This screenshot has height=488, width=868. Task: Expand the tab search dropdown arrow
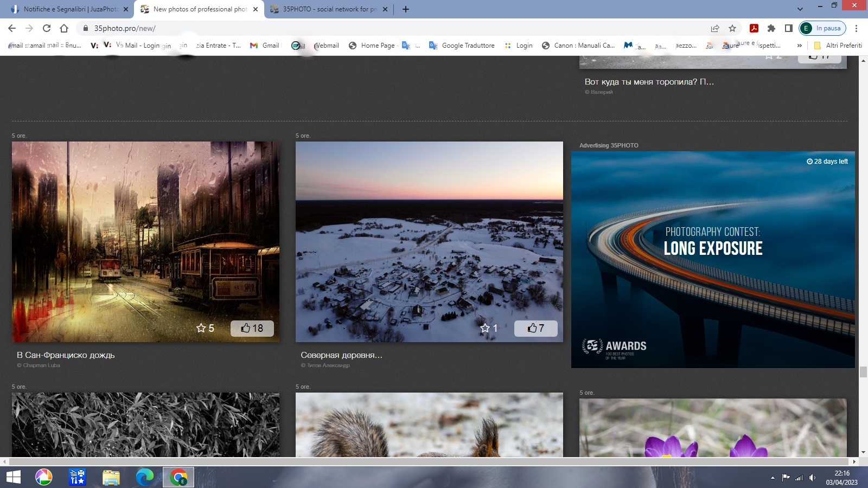pyautogui.click(x=800, y=9)
